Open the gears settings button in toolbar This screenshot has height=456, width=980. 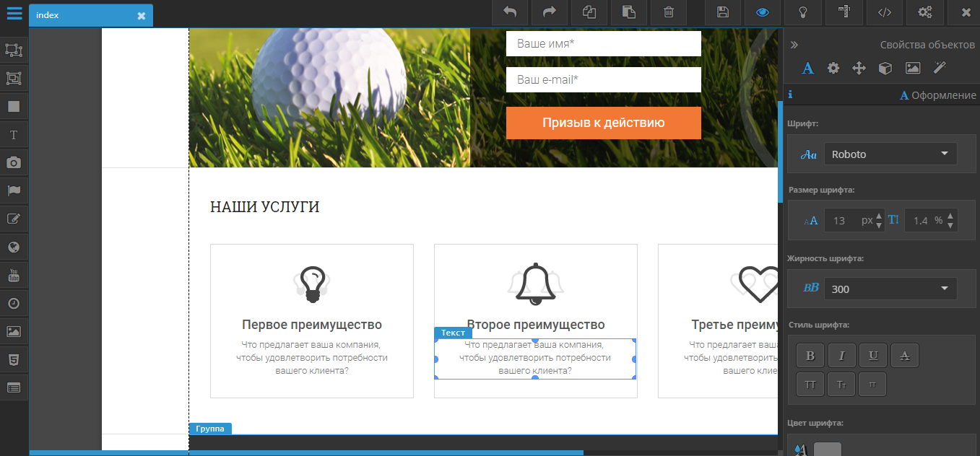click(x=924, y=12)
